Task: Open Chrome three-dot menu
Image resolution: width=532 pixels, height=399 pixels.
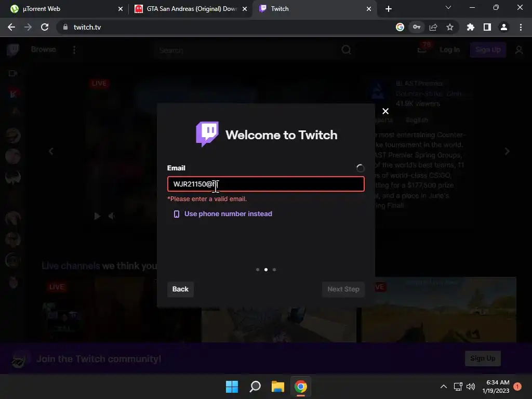Action: [x=521, y=27]
